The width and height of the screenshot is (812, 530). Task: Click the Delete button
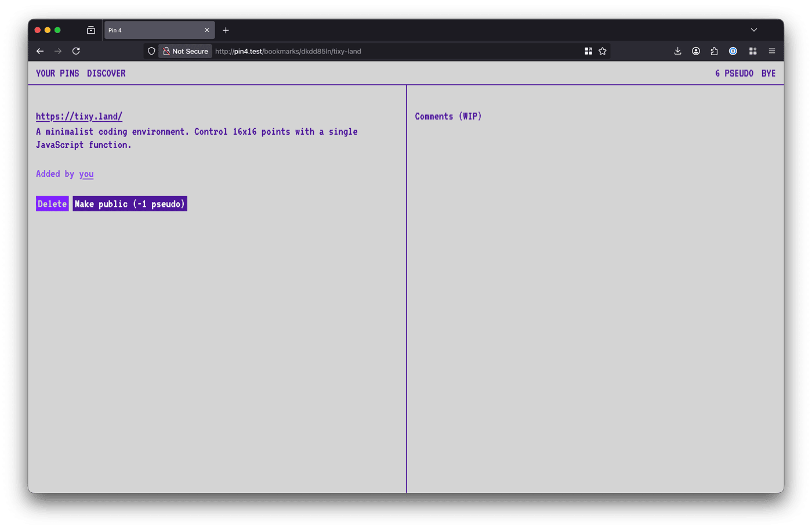coord(52,204)
